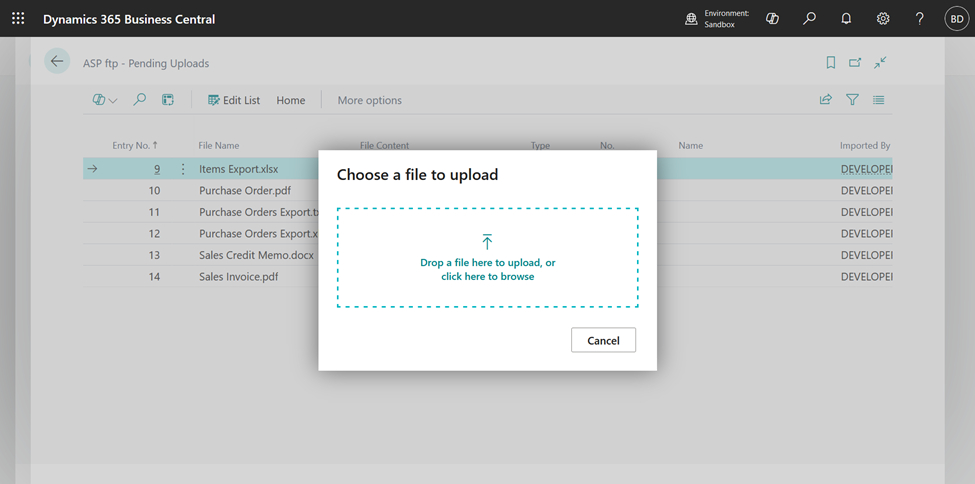975x484 pixels.
Task: Click 'click here to browse' link
Action: (488, 276)
